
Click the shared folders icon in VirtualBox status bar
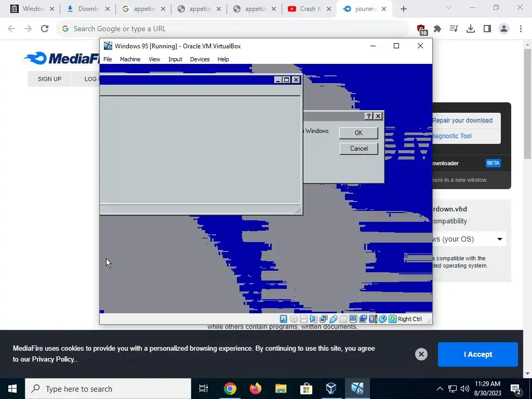[343, 319]
